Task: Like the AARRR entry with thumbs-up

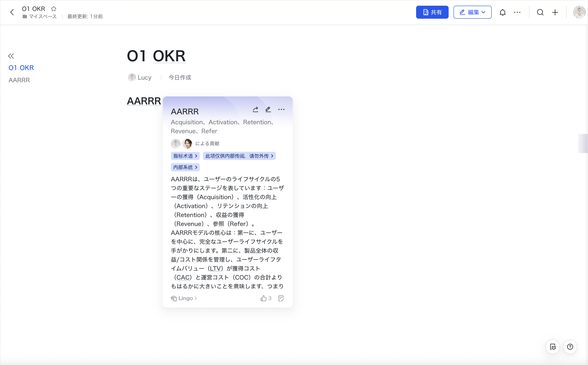Action: coord(264,298)
